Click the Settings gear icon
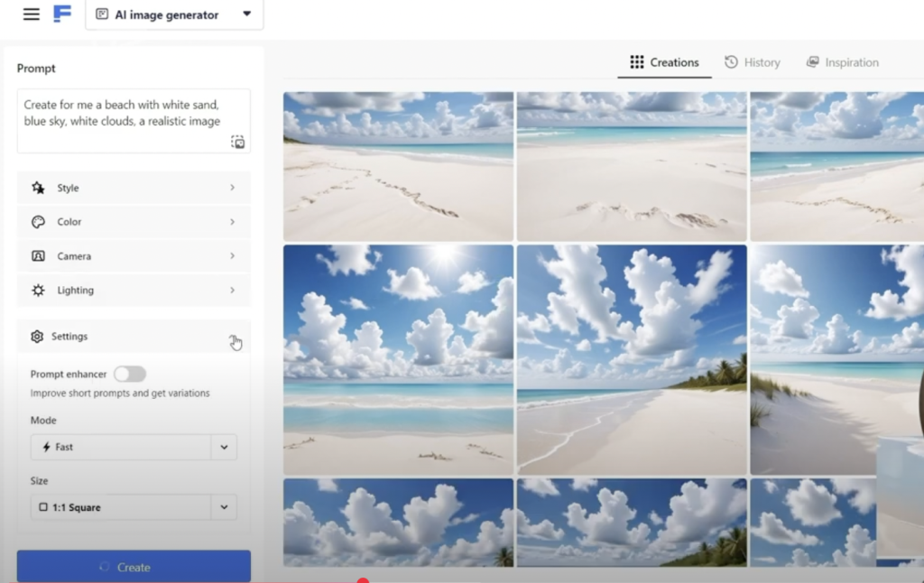 [37, 336]
